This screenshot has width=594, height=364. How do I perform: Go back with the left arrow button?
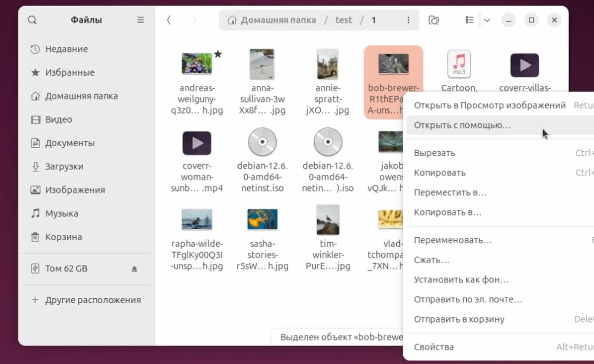point(169,20)
